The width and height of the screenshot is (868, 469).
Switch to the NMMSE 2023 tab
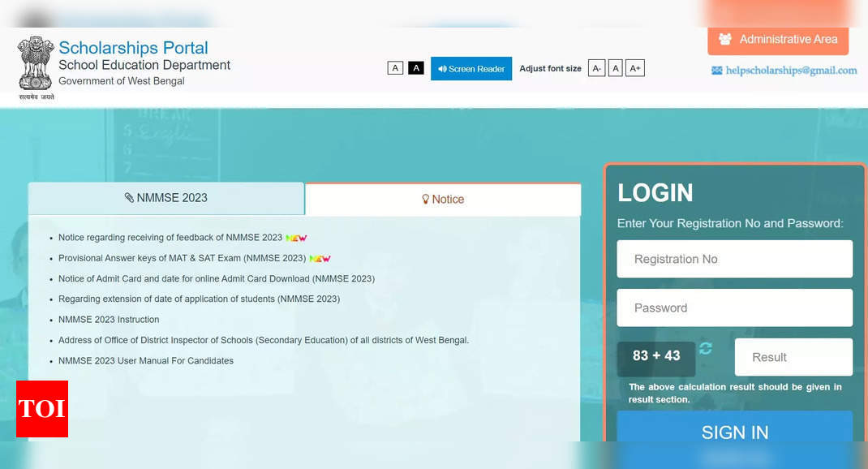coord(166,198)
